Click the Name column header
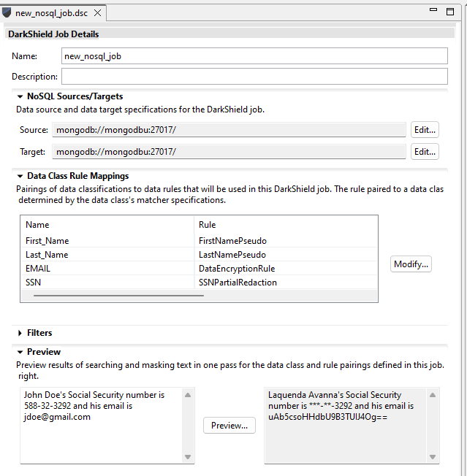The height and width of the screenshot is (476, 467). pos(107,225)
